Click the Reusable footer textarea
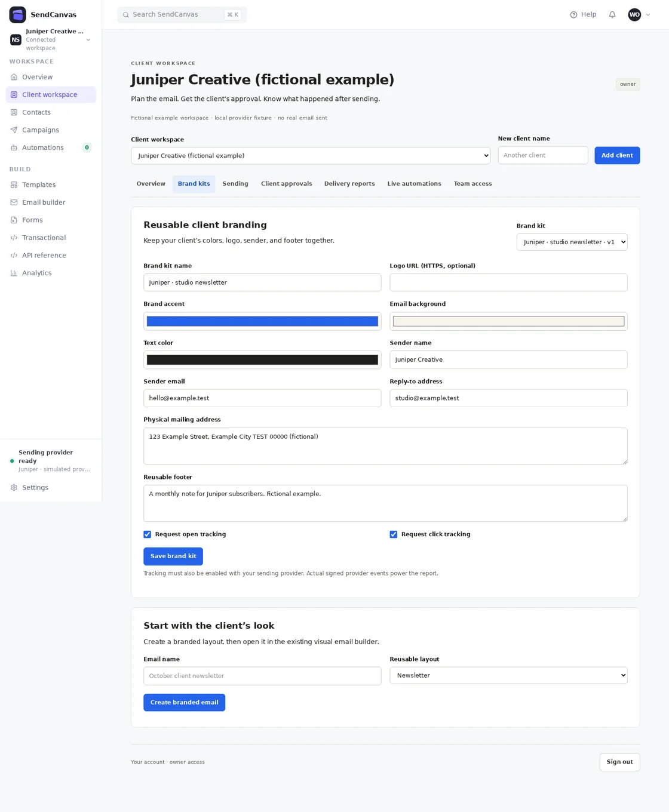The width and height of the screenshot is (669, 812). tap(386, 503)
